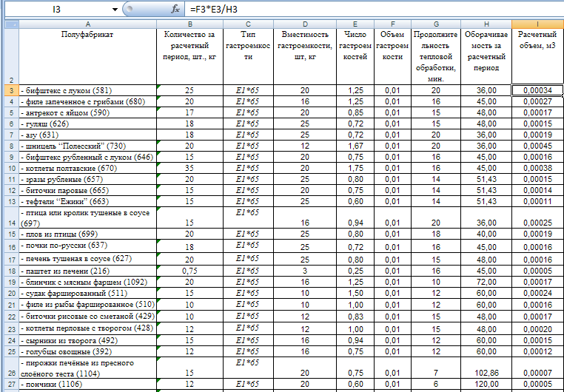
Task: Select column H header
Action: pos(486,24)
